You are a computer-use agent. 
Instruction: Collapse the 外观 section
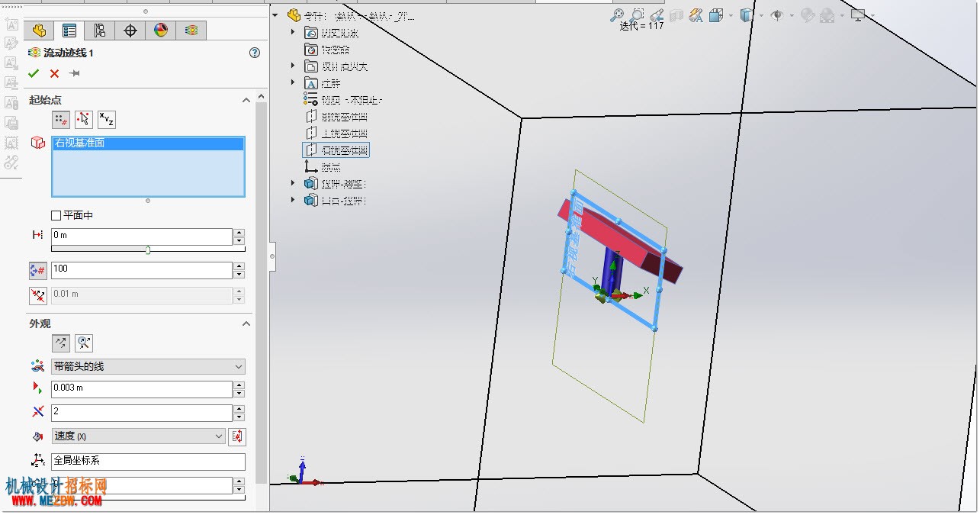tap(246, 323)
